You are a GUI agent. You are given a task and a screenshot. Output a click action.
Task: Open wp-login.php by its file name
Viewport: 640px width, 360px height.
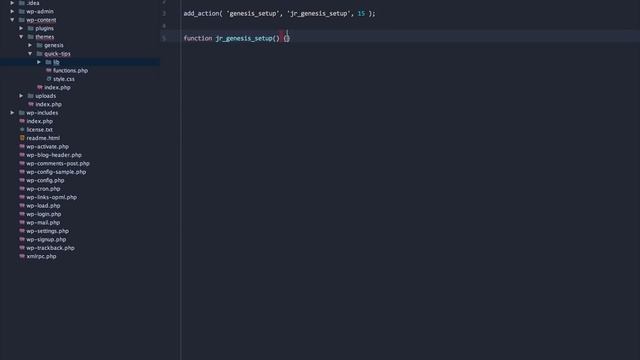pyautogui.click(x=43, y=214)
